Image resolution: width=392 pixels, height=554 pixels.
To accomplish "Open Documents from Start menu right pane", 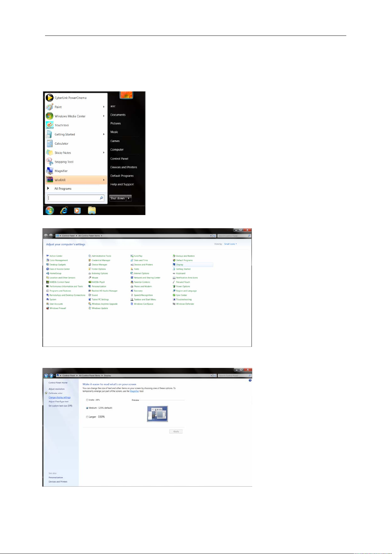I will click(x=118, y=115).
